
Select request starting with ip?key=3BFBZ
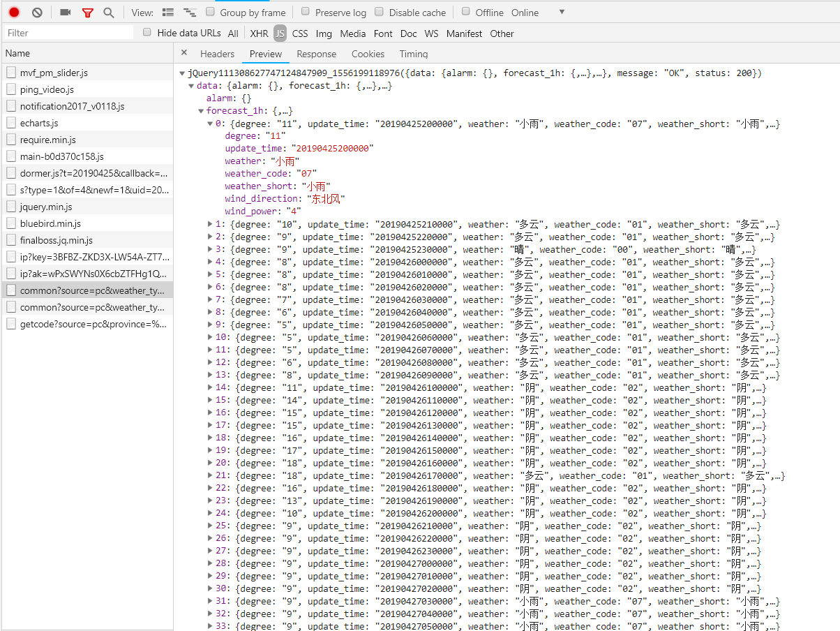(87, 257)
